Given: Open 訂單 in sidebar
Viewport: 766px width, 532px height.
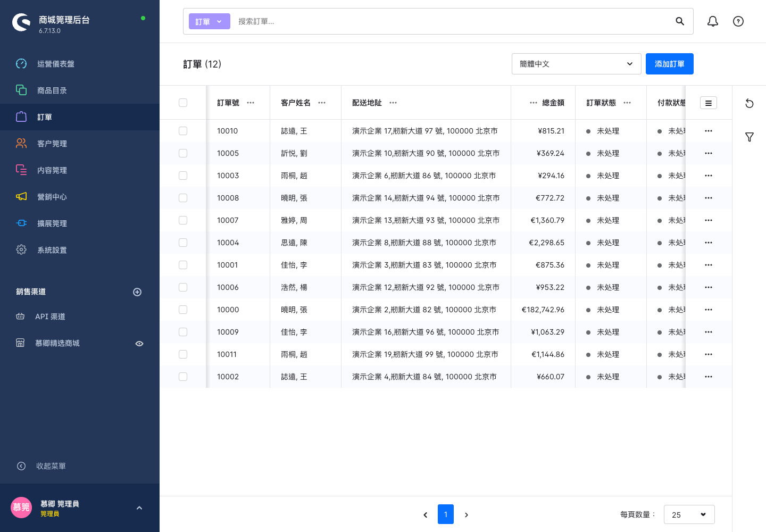Looking at the screenshot, I should [x=80, y=117].
